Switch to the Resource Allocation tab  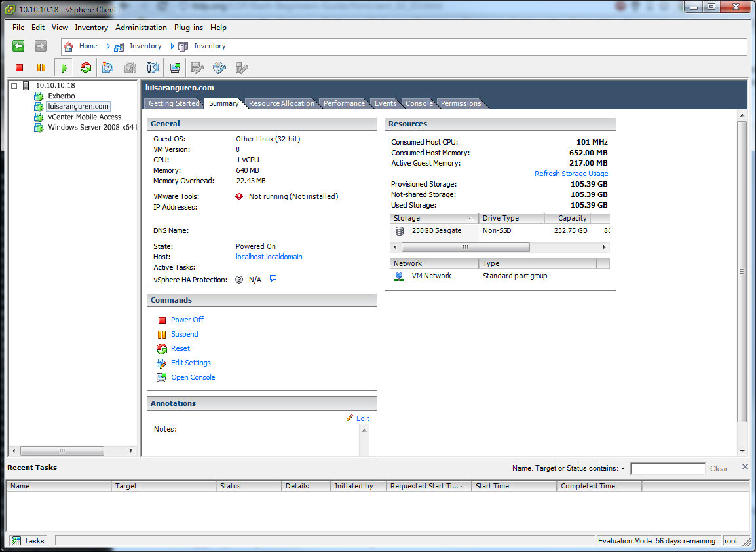(282, 103)
